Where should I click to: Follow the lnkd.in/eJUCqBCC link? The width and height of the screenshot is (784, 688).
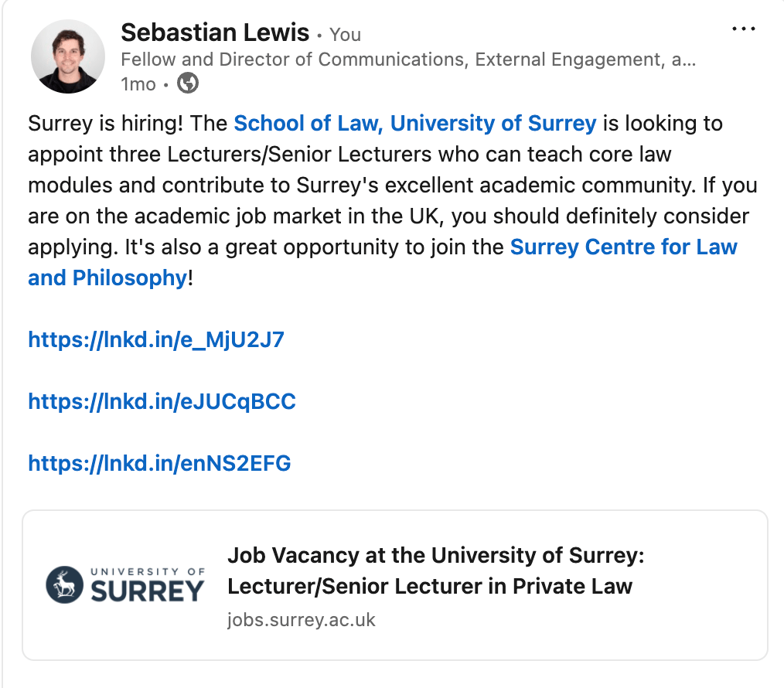pos(162,401)
